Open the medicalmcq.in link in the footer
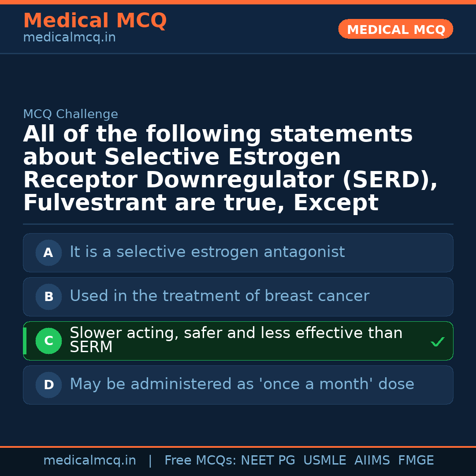Viewport: 476px width, 476px height. pyautogui.click(x=89, y=461)
